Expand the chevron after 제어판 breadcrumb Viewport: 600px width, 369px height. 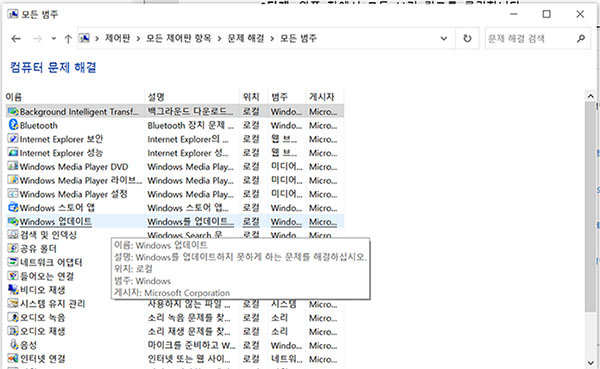[138, 38]
